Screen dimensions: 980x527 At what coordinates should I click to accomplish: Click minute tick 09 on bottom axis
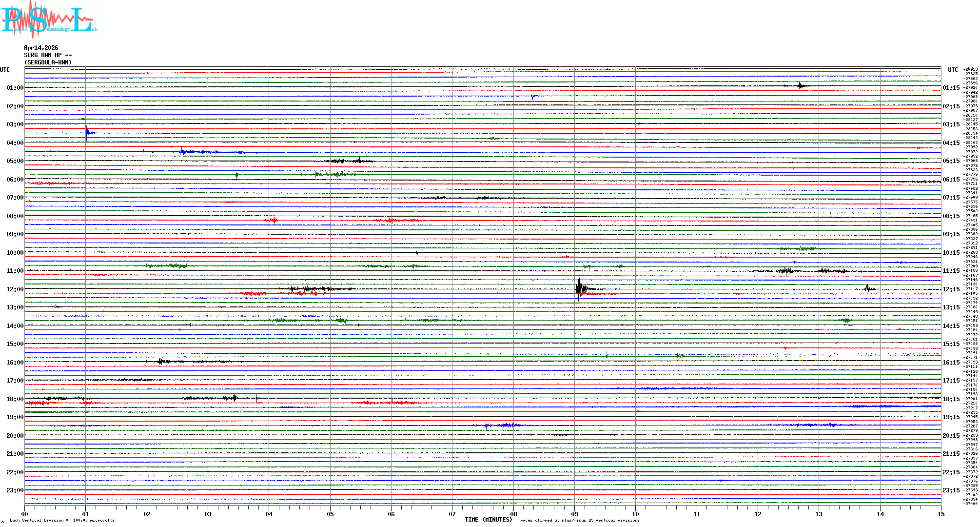pyautogui.click(x=574, y=514)
